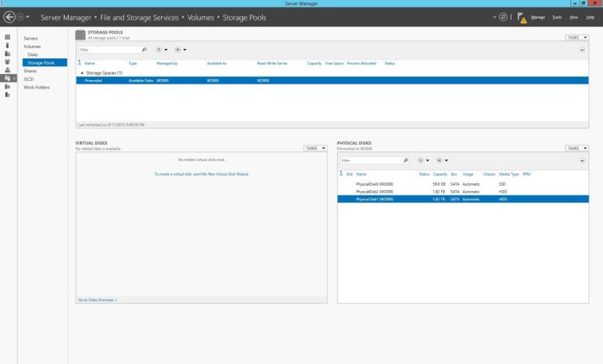Image resolution: width=603 pixels, height=364 pixels.
Task: Click 'File and Storage Services' in the breadcrumb
Action: click(140, 18)
